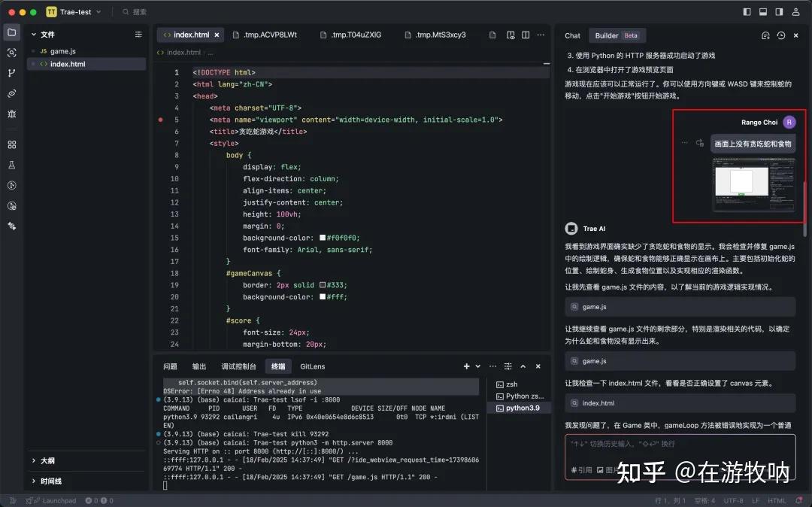Image resolution: width=812 pixels, height=507 pixels.
Task: Toggle the breakpoint dot on line 5
Action: 159,119
